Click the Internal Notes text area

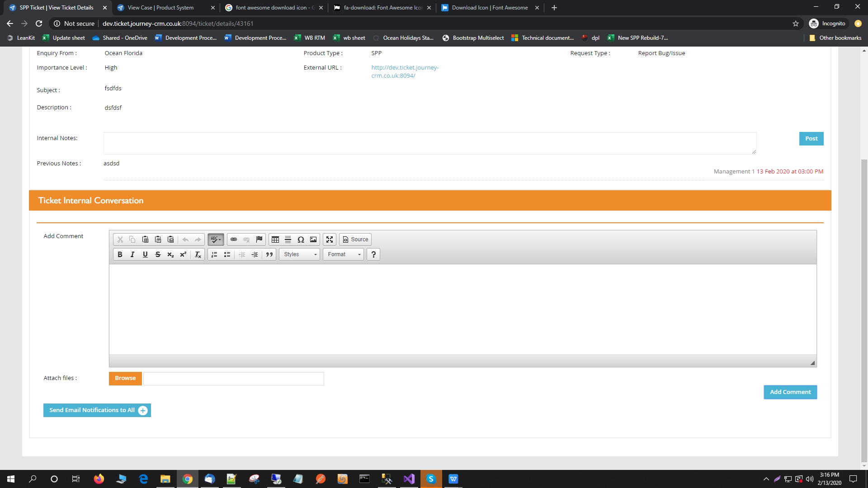[x=429, y=143]
